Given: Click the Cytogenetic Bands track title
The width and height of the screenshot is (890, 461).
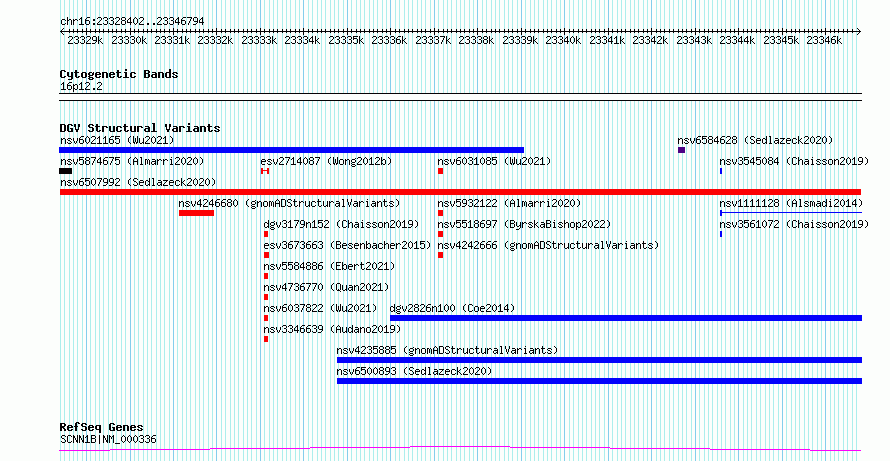Looking at the screenshot, I should pyautogui.click(x=119, y=74).
